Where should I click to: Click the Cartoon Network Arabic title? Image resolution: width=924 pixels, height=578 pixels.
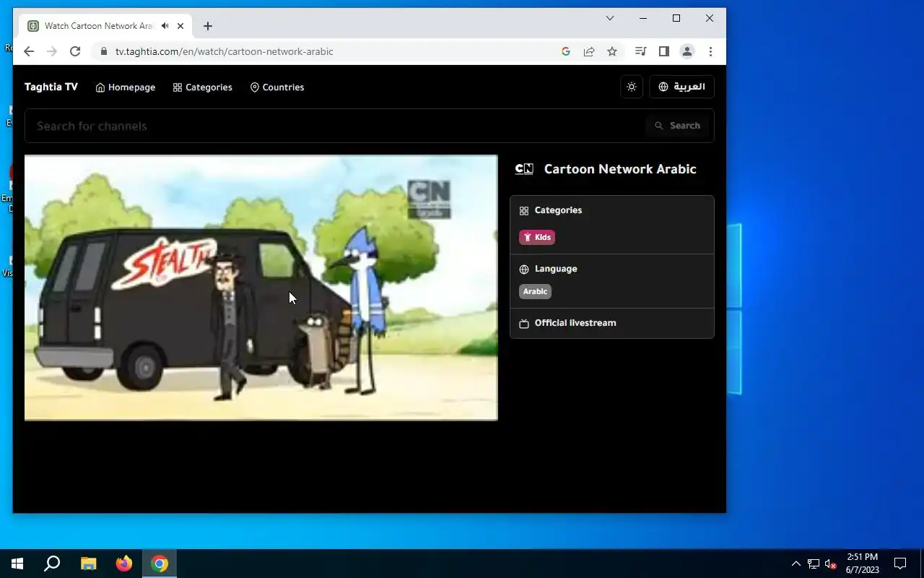[620, 169]
